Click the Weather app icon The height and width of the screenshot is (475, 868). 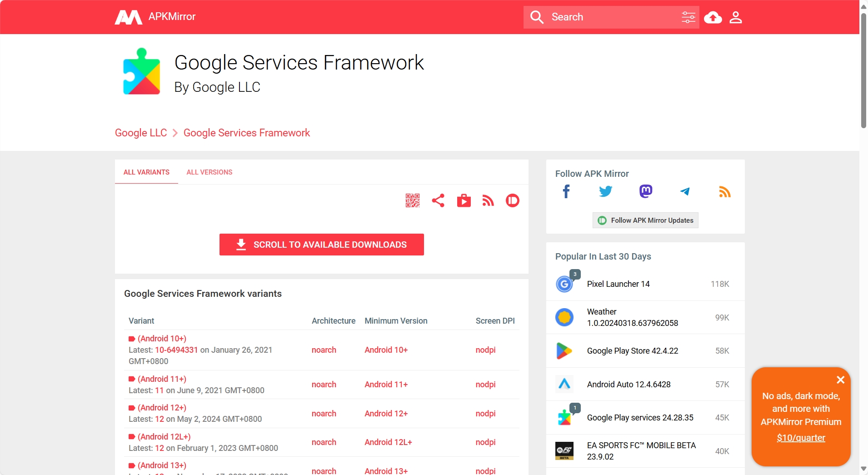click(x=564, y=317)
